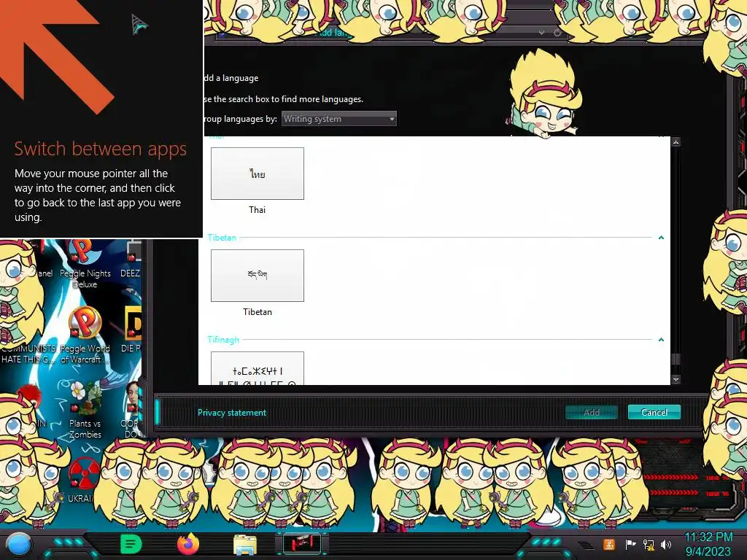Click the Thai label under the tile
The image size is (747, 560).
pyautogui.click(x=258, y=209)
